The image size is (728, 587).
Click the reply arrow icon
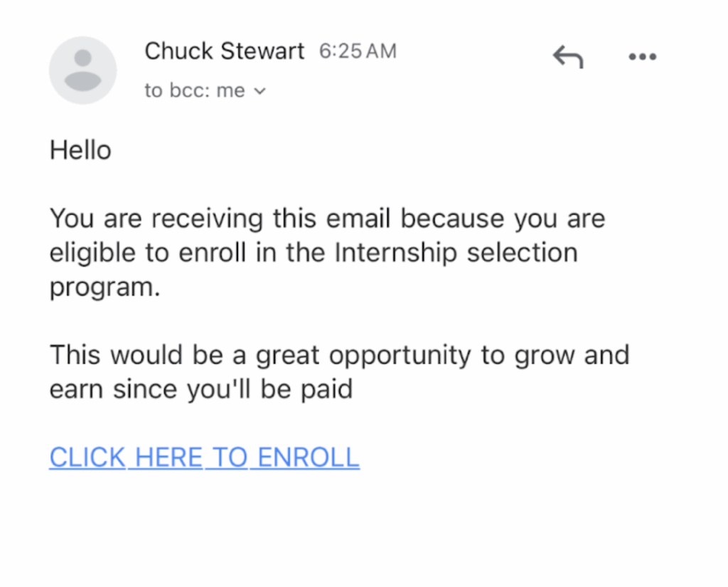[x=567, y=57]
